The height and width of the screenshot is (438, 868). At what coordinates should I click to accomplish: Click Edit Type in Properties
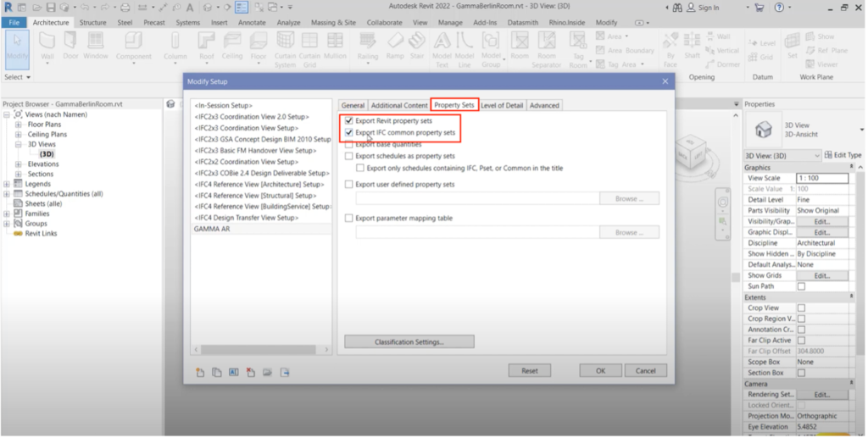point(843,155)
